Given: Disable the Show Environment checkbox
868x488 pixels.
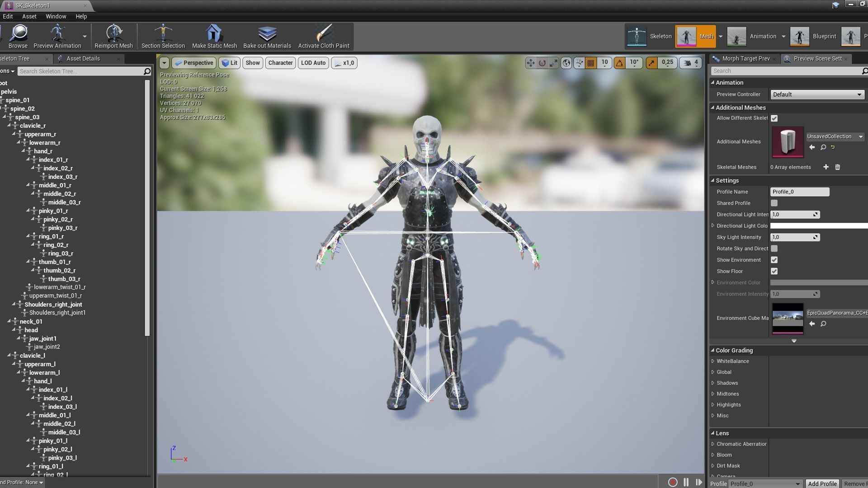Looking at the screenshot, I should (x=774, y=260).
